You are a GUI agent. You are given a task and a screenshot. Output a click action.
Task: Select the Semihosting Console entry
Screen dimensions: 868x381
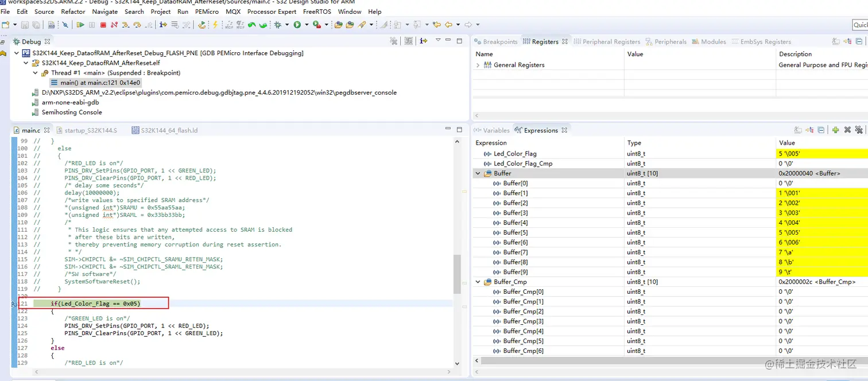(67, 112)
